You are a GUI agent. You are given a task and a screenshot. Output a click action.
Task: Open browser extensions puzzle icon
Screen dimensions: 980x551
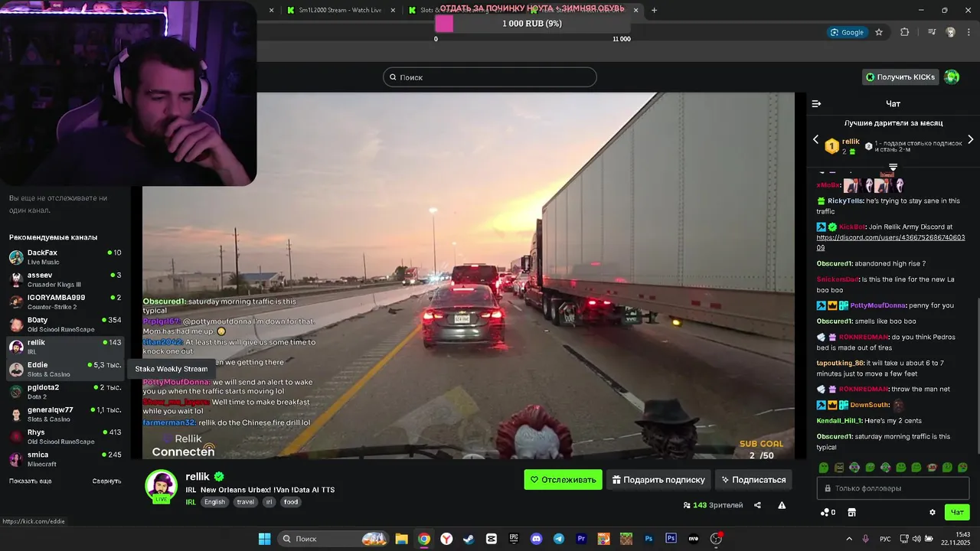tap(905, 32)
